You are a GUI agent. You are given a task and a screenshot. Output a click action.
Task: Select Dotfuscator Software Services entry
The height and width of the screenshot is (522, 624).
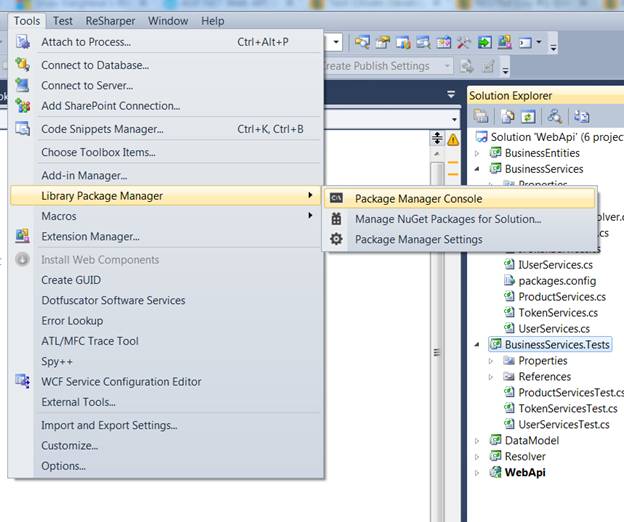click(165, 300)
